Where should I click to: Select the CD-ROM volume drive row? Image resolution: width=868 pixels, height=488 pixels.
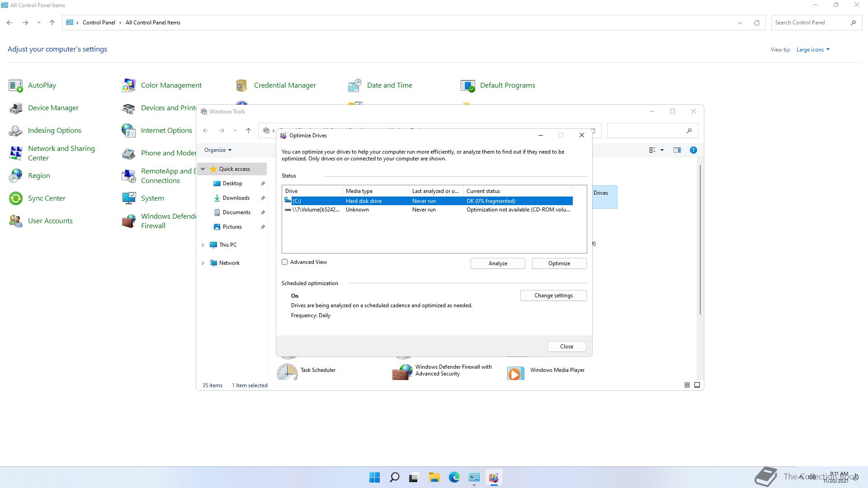(x=427, y=210)
